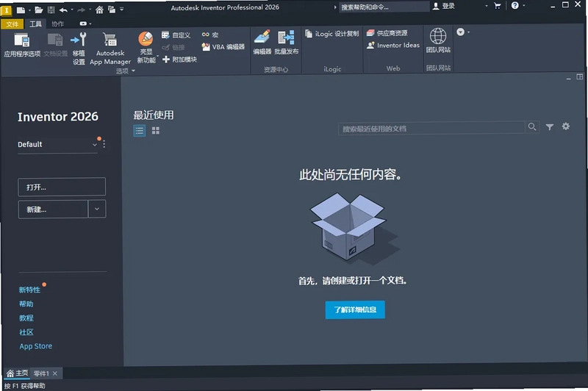
Task: Switch to 主页 (Home) document tab
Action: pyautogui.click(x=18, y=373)
